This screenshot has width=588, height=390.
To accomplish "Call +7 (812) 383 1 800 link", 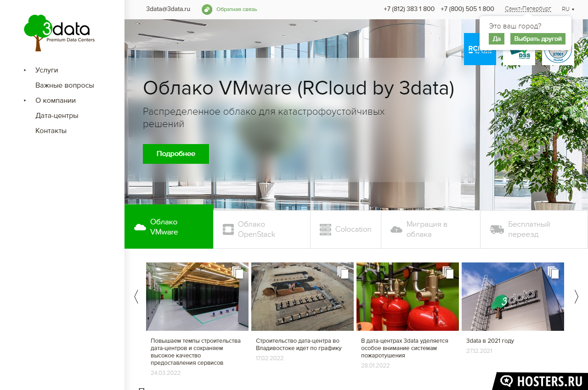I will click(x=409, y=9).
